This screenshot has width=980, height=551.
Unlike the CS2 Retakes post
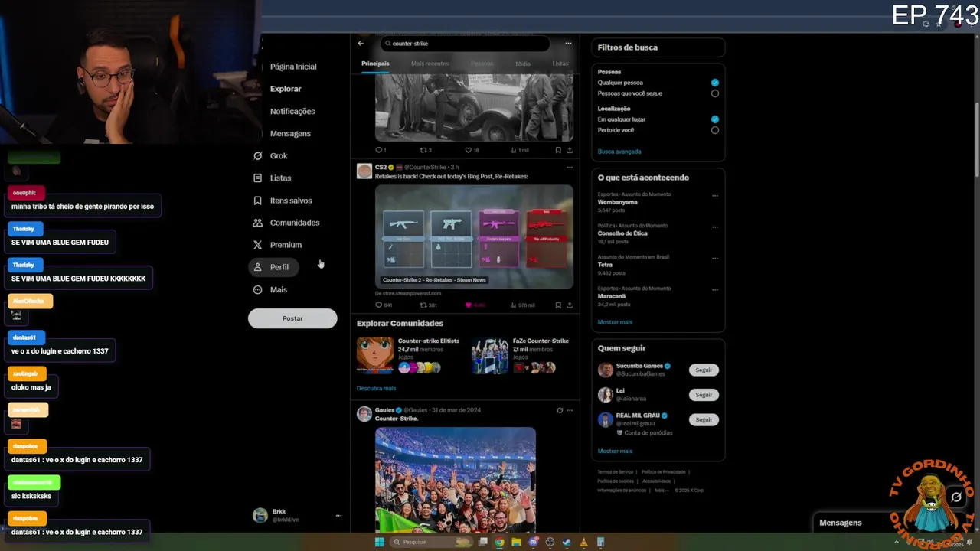coord(475,305)
